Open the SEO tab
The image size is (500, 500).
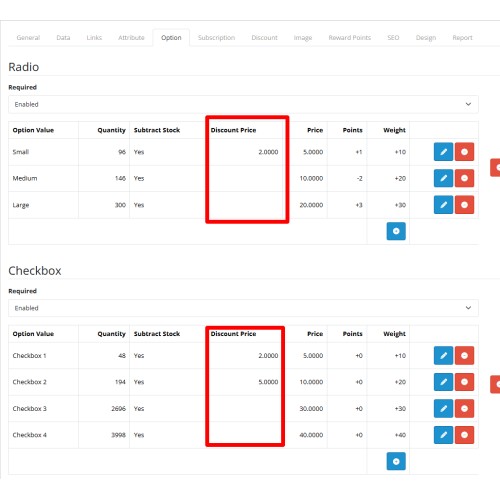pyautogui.click(x=393, y=38)
